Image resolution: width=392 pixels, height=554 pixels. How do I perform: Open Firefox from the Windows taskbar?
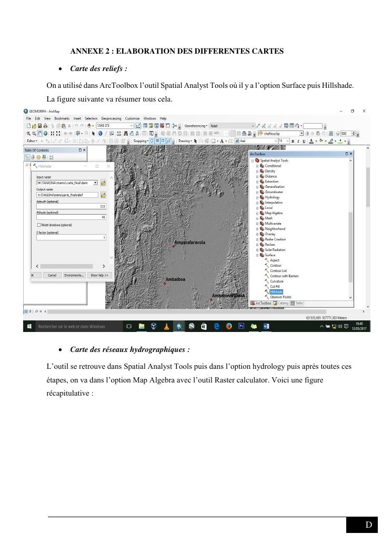229,326
